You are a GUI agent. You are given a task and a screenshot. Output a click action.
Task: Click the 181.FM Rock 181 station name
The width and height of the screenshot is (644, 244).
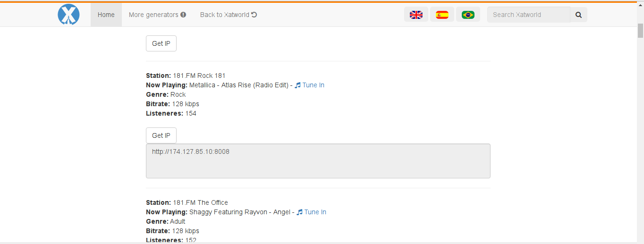[x=199, y=76]
